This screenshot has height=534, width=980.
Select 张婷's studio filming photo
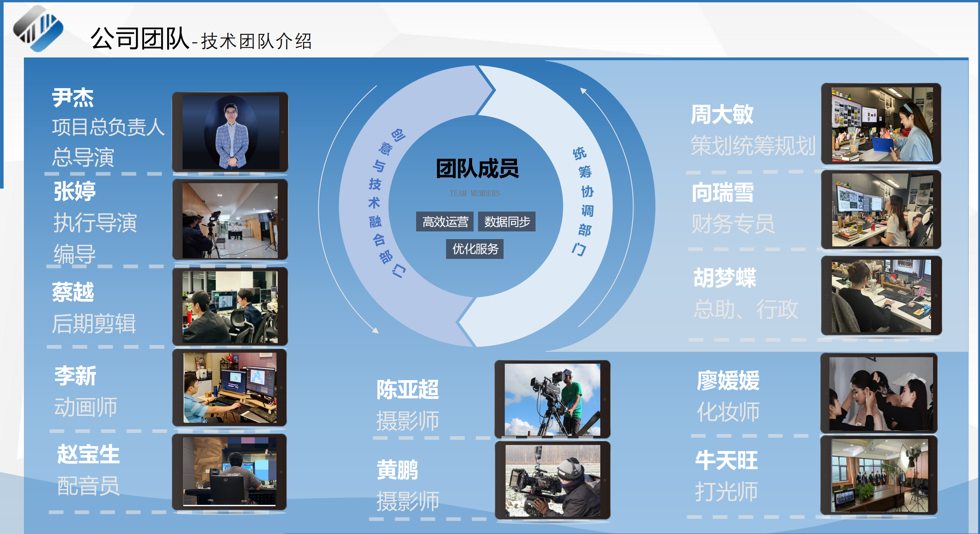tap(230, 220)
